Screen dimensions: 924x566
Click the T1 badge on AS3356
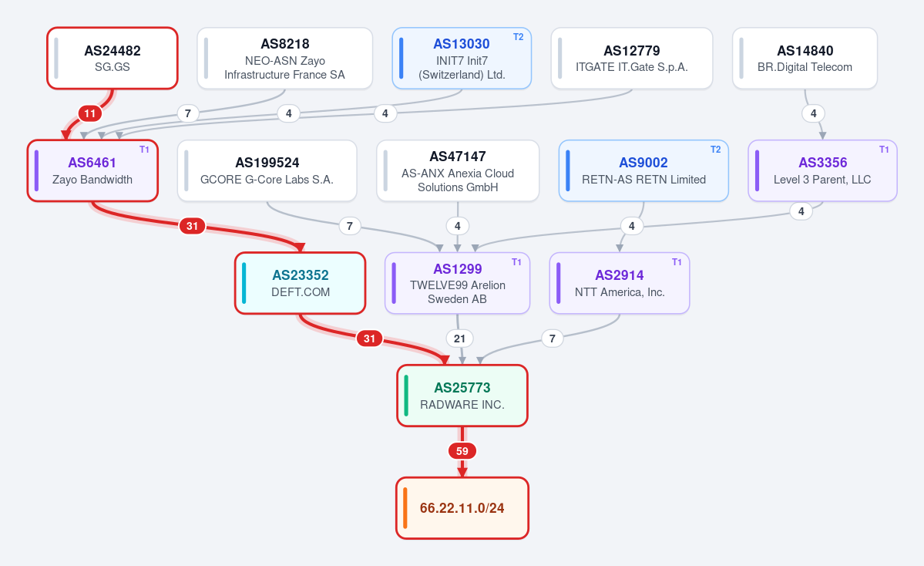[884, 149]
